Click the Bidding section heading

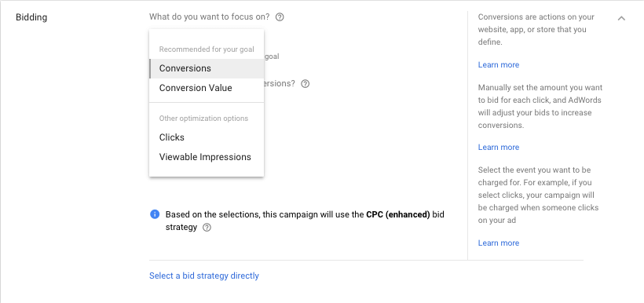[31, 17]
